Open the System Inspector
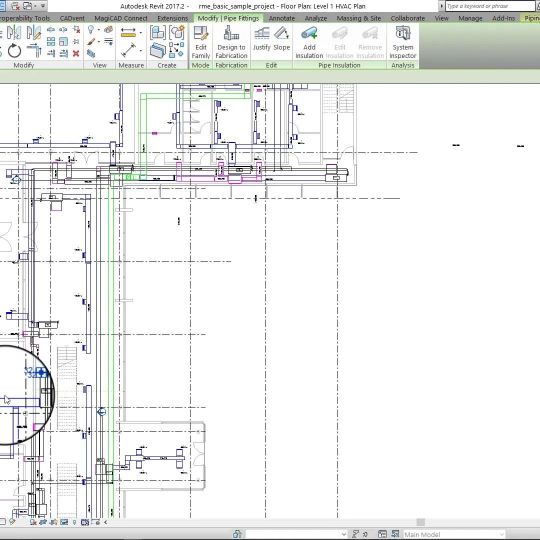 tap(403, 42)
